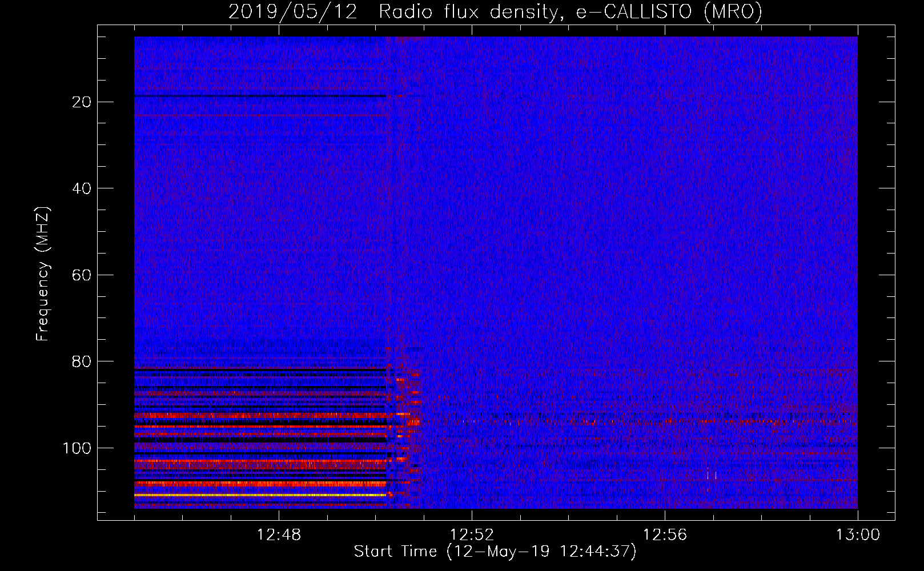Click the 60 MHz frequency tick label
924x571 pixels.
pyautogui.click(x=82, y=275)
